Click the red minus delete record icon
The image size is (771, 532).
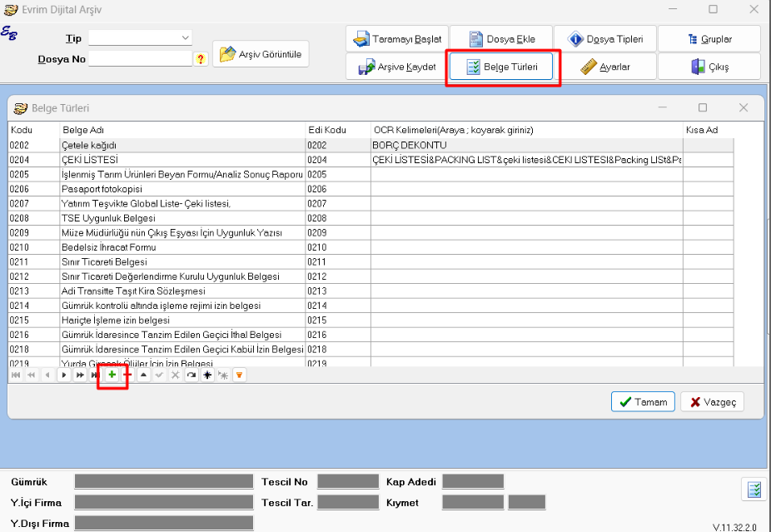(x=128, y=375)
